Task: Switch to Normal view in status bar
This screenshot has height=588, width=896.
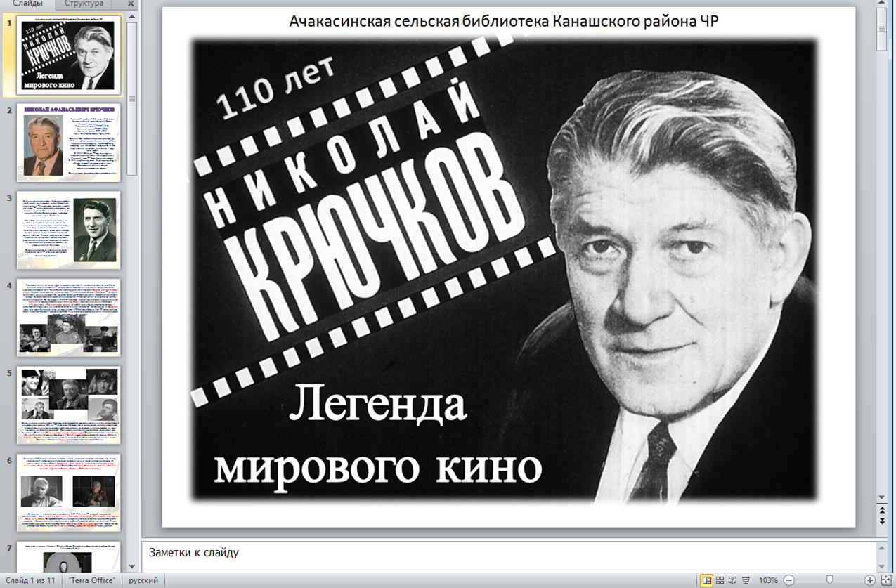Action: click(x=706, y=580)
